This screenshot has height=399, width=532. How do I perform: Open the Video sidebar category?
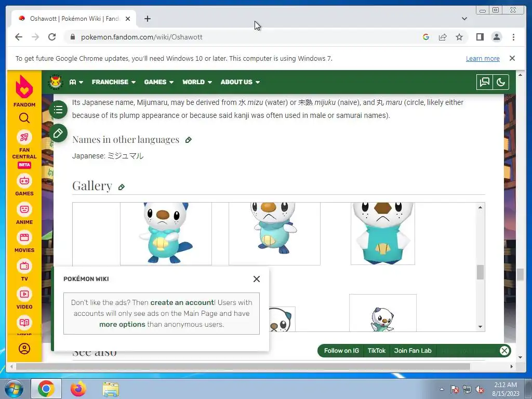24,299
